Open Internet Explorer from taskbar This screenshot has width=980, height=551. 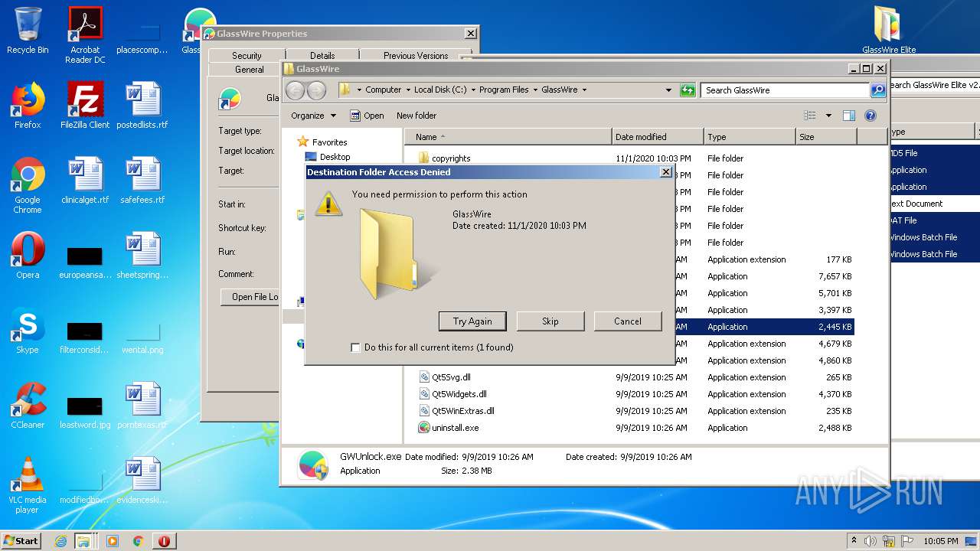pos(60,541)
